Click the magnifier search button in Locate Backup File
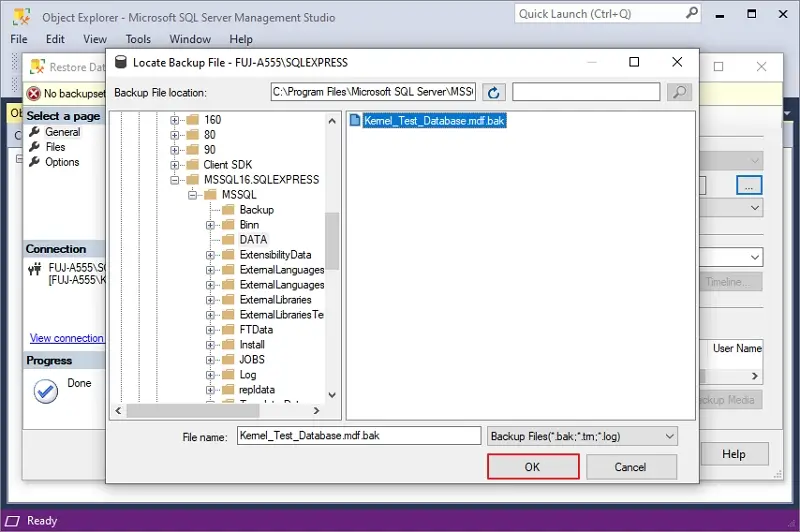This screenshot has height=532, width=800. [679, 92]
